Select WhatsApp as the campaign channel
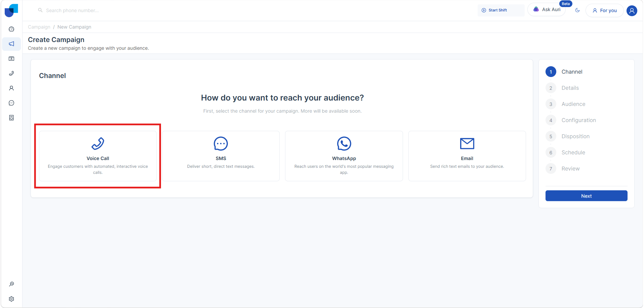The width and height of the screenshot is (644, 308). 344,156
